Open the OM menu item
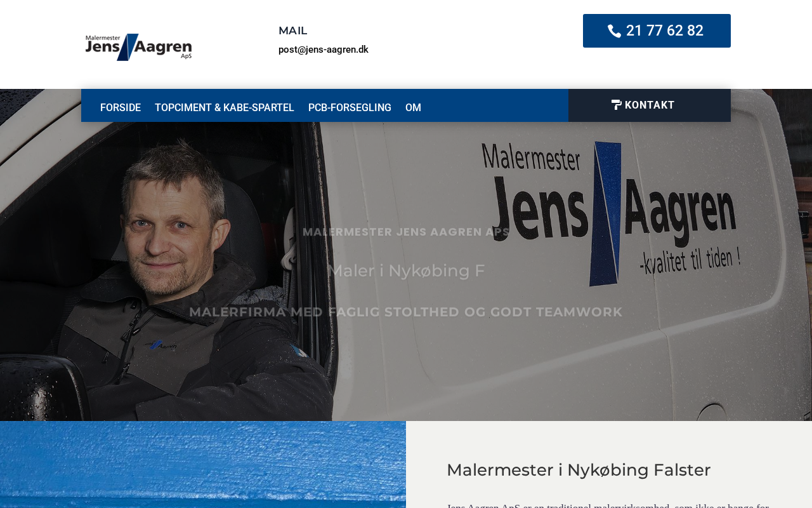This screenshot has height=508, width=812. pos(413,108)
